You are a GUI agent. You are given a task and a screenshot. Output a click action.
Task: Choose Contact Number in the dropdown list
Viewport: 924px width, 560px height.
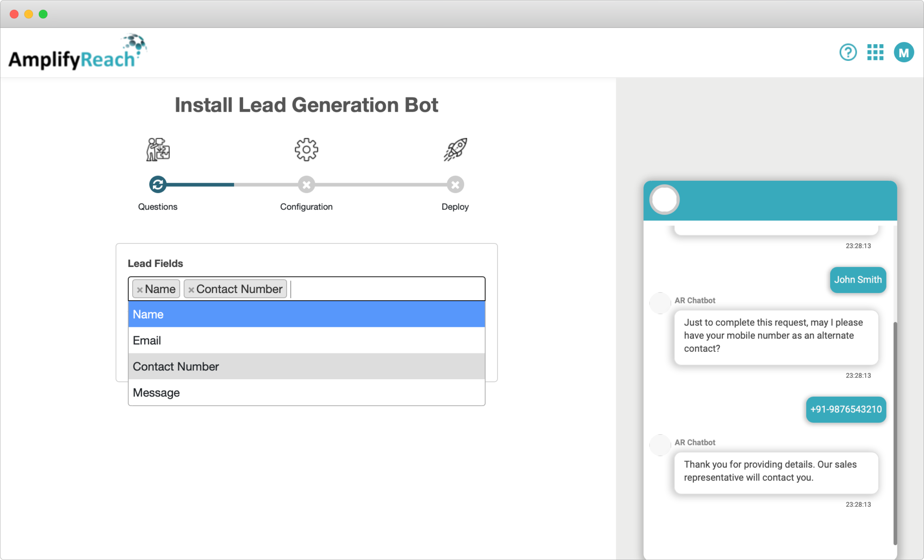[306, 366]
